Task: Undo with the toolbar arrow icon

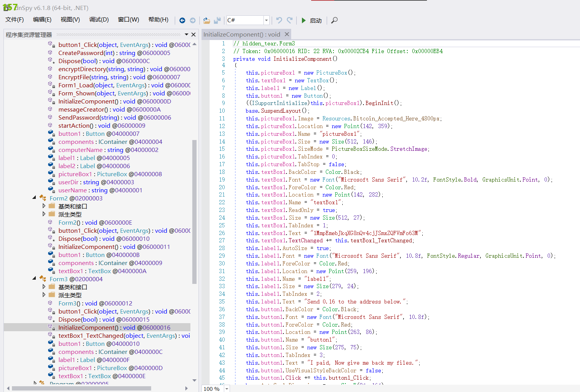Action: pyautogui.click(x=279, y=20)
